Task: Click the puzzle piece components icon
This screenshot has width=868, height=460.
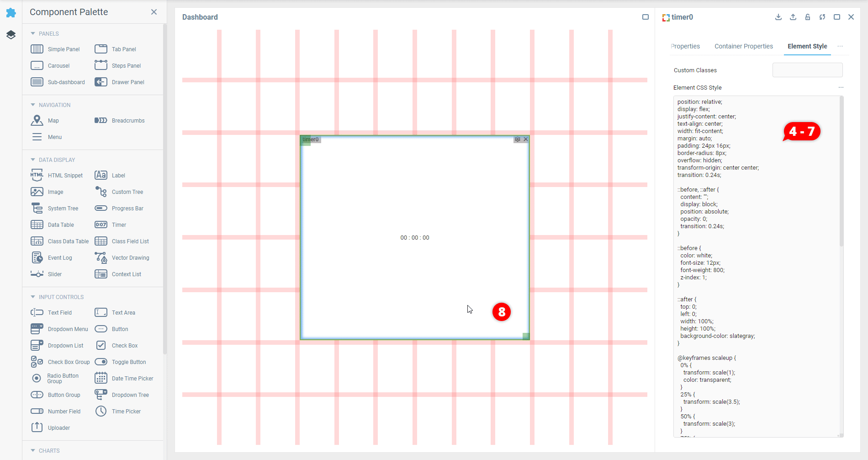Action: [x=11, y=13]
